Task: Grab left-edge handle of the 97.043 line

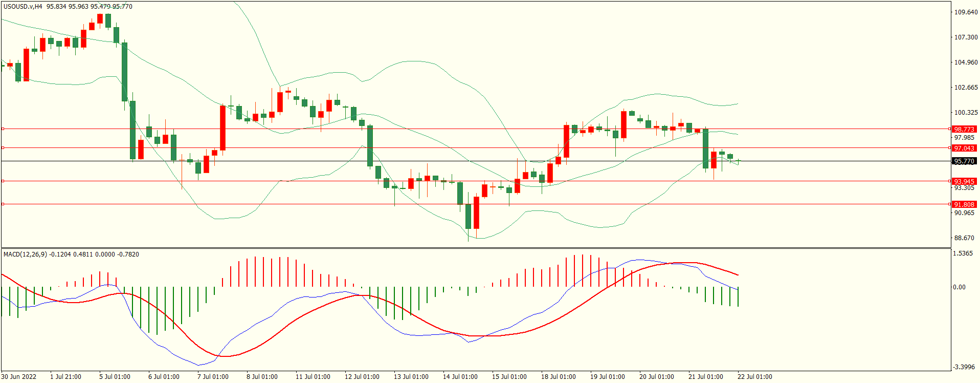Action: [3, 148]
